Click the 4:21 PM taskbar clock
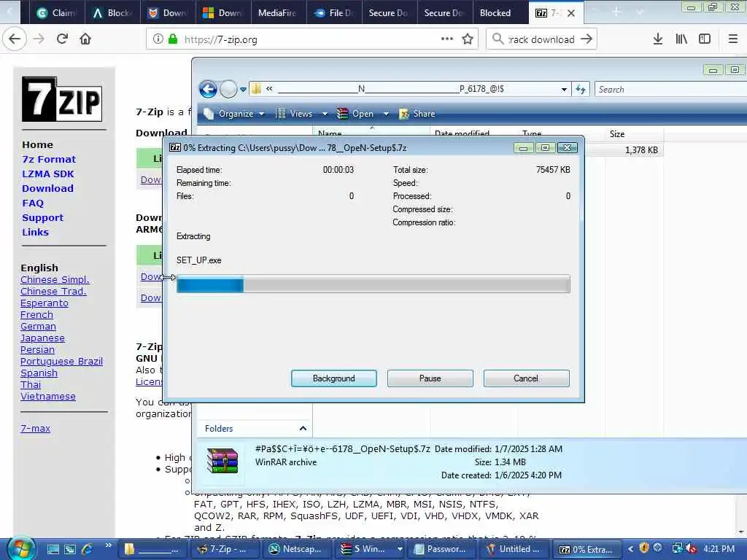The image size is (747, 560). tap(719, 548)
